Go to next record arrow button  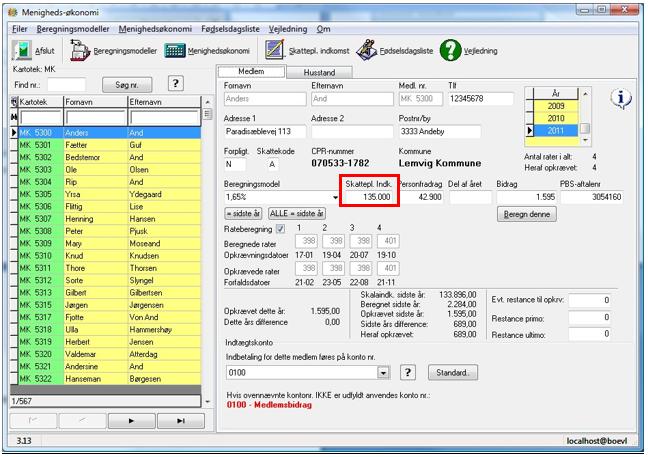(131, 421)
